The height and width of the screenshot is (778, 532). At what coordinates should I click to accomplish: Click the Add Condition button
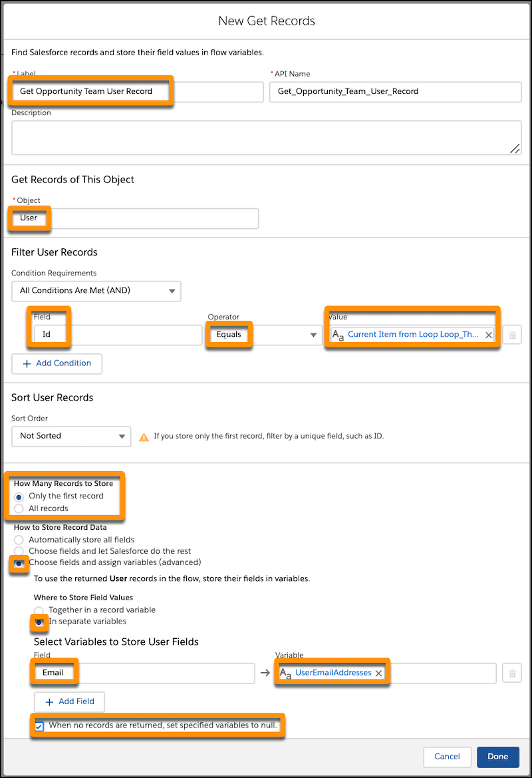[57, 363]
